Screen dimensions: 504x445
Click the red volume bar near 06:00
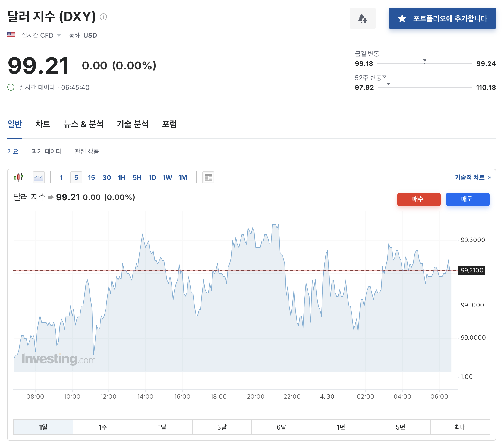coord(437,383)
